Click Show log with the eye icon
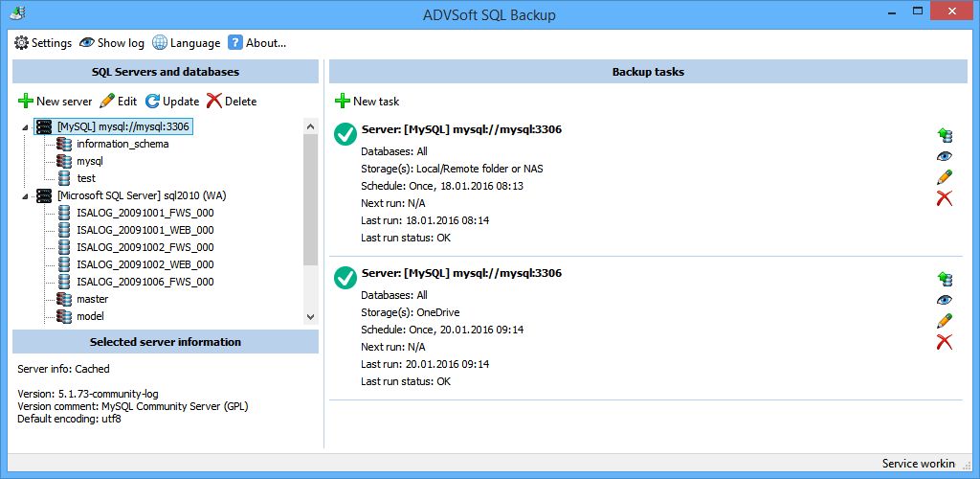The width and height of the screenshot is (980, 479). point(112,43)
